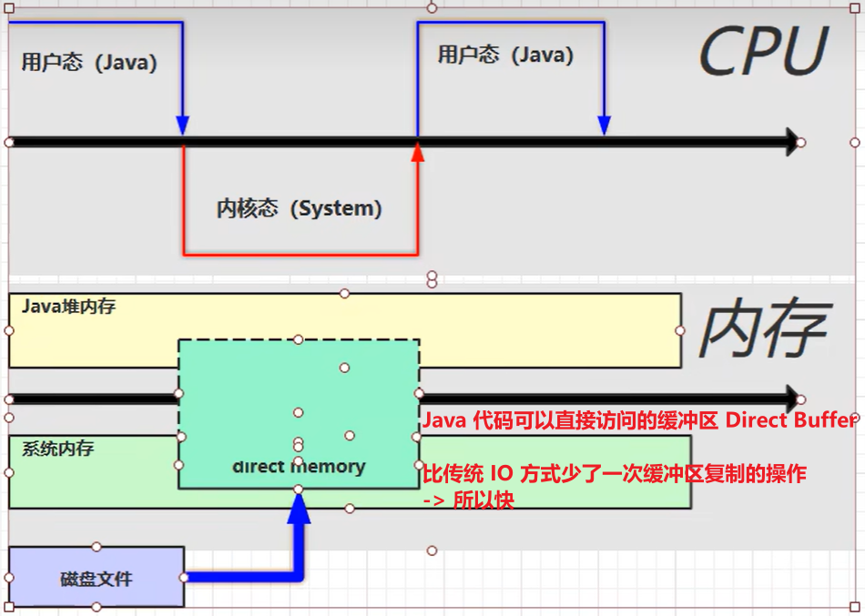Click the red text 比传统 IO 方式少了一次缓冲区复制的操作
The width and height of the screenshot is (865, 616).
(x=615, y=473)
